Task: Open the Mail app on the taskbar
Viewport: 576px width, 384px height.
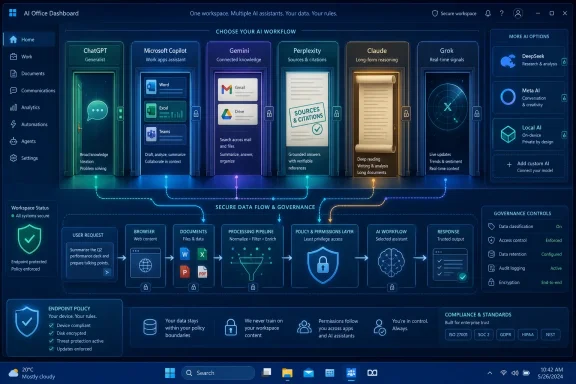Action: [x=309, y=373]
